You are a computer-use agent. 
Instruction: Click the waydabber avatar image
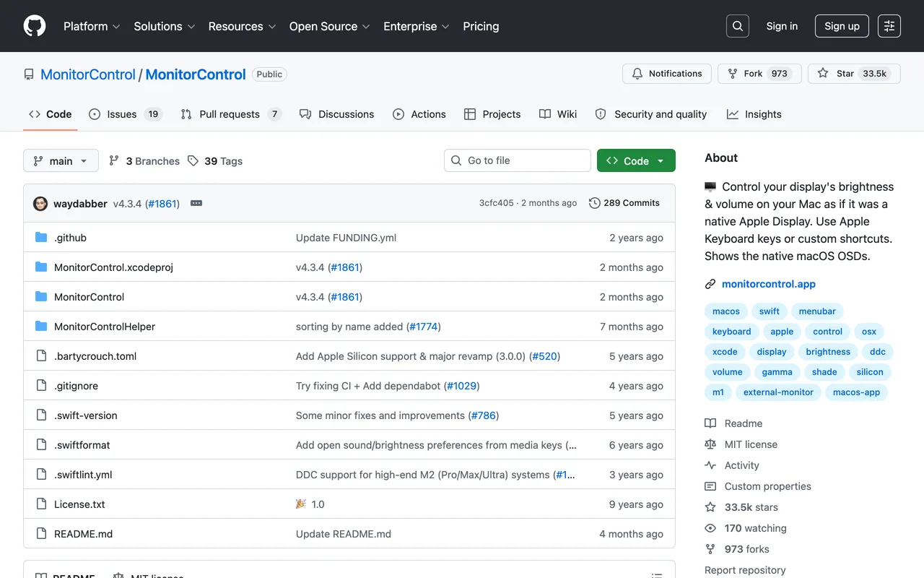40,204
